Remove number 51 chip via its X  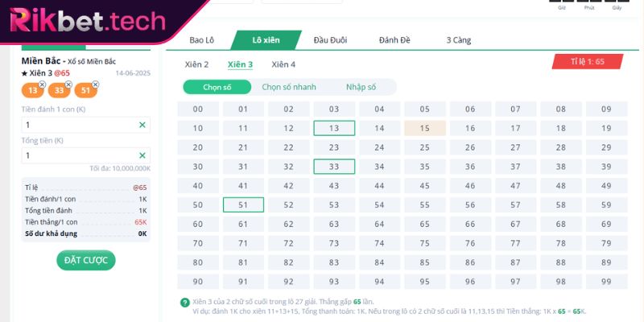[x=95, y=84]
